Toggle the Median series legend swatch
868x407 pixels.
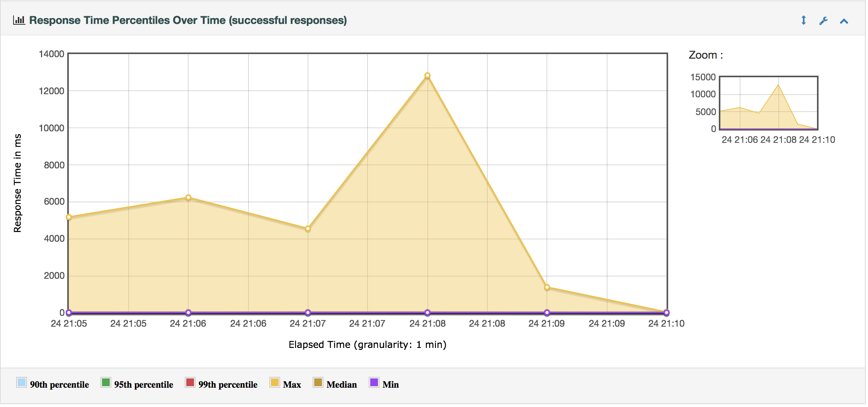318,382
